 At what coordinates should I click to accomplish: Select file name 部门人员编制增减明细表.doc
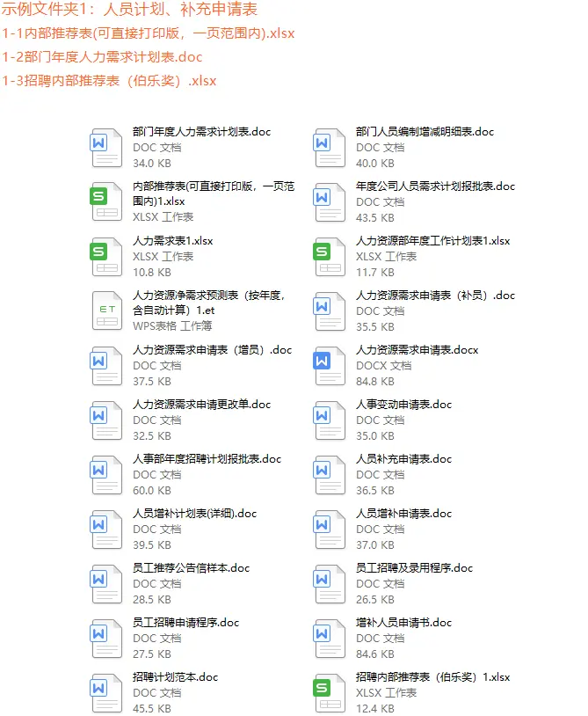coord(425,132)
